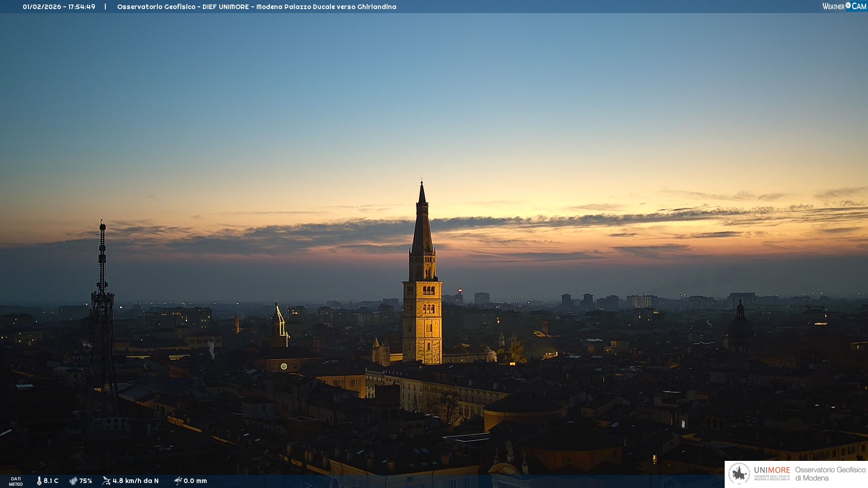Click the WeatherCam CAM text

click(859, 6)
